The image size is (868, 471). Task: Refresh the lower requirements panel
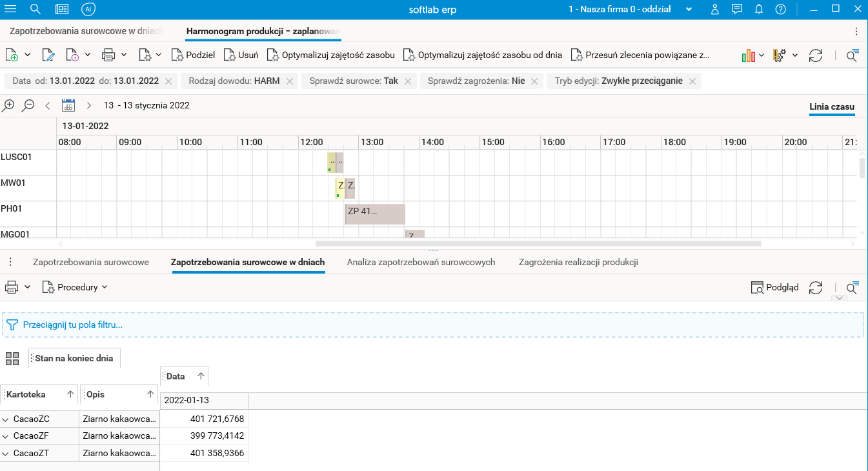[x=816, y=288]
